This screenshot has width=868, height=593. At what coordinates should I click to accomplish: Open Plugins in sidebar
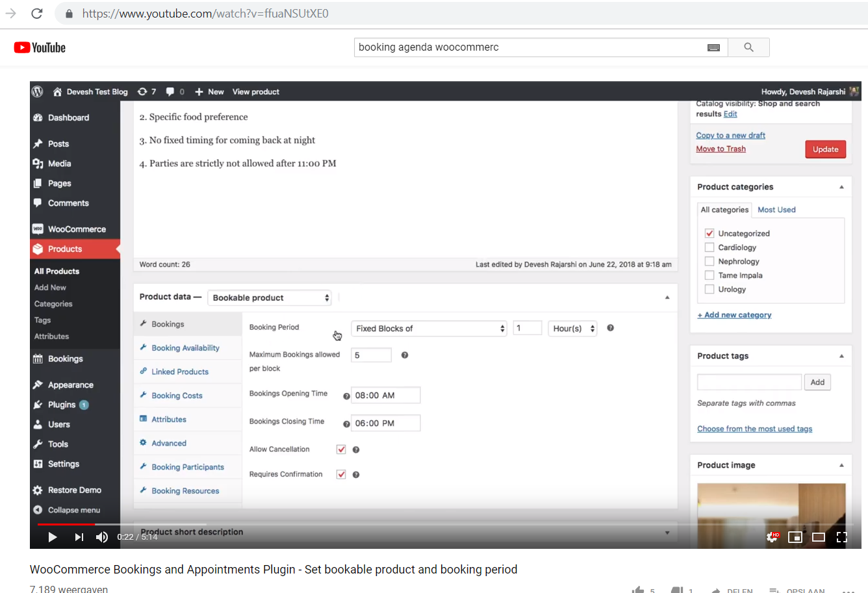tap(62, 405)
